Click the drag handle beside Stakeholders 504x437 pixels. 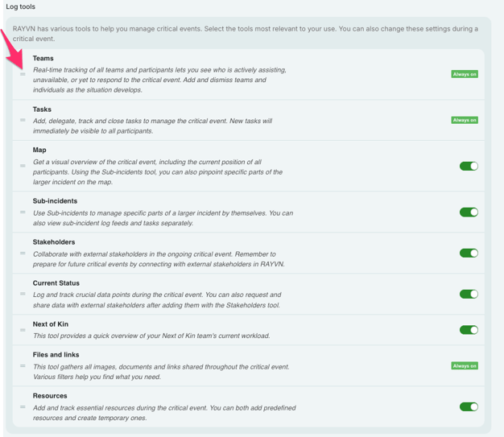coord(23,254)
